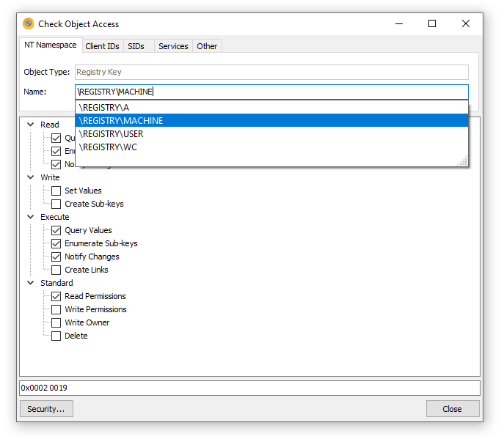This screenshot has width=504, height=439.
Task: Switch to the NT Namespace tab
Action: (x=51, y=45)
